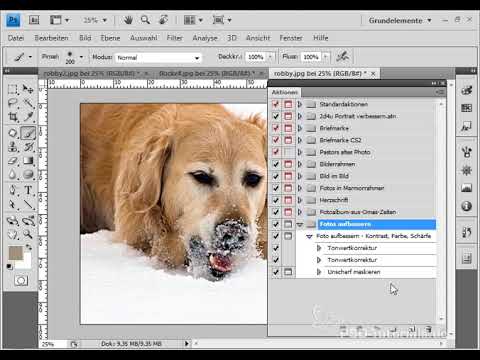
Task: Choose Hand tool in application bar
Action: 128,20
